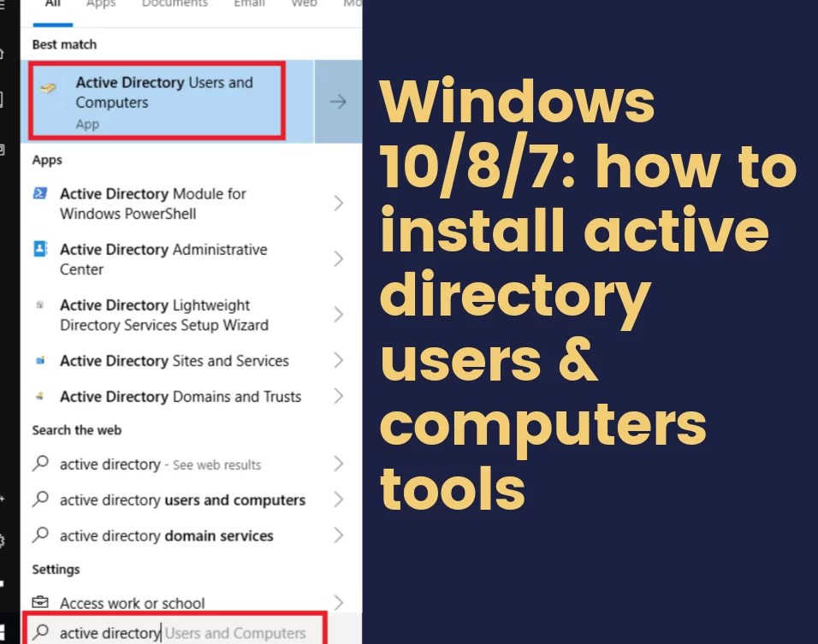Click Active Directory Sites and Services icon

(39, 360)
